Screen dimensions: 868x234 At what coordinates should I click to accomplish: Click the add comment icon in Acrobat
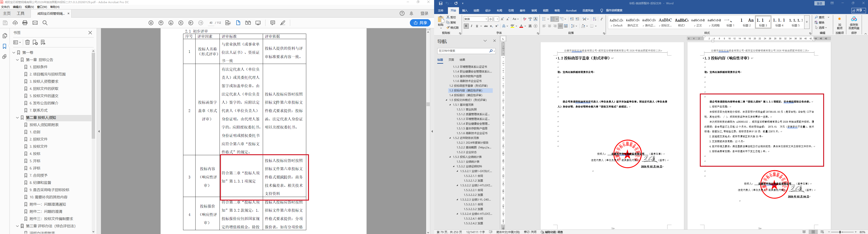tap(273, 23)
